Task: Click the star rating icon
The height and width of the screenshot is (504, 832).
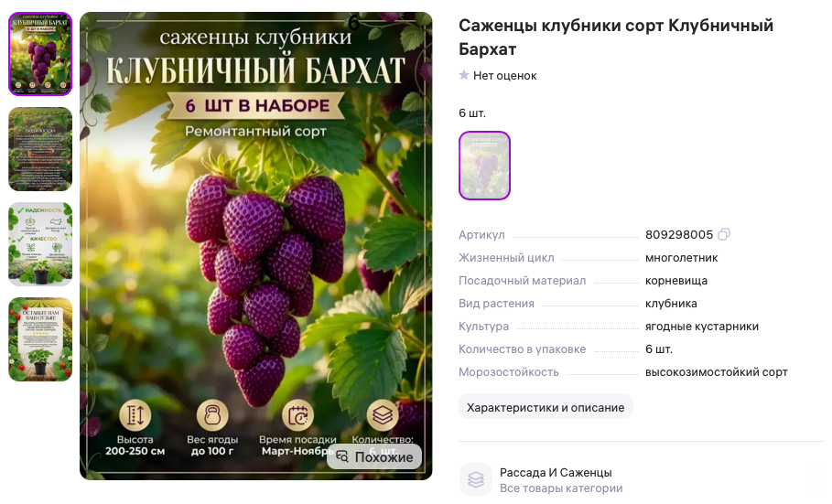Action: [464, 75]
